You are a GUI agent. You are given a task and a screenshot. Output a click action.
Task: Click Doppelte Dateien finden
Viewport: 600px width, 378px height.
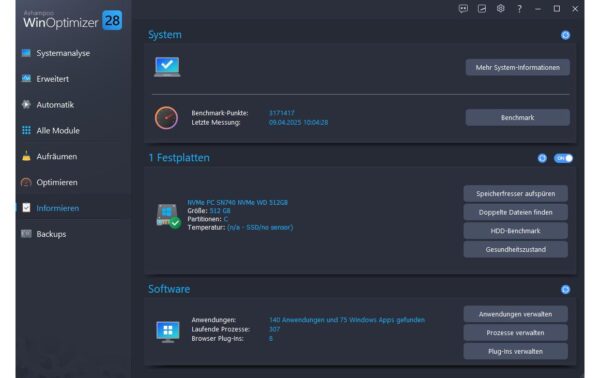click(x=515, y=212)
